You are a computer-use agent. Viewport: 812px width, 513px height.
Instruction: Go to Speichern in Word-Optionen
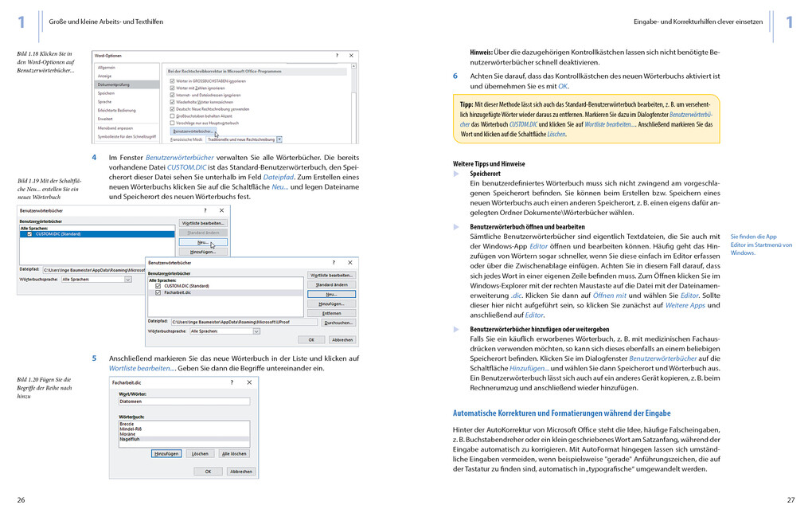pos(106,93)
